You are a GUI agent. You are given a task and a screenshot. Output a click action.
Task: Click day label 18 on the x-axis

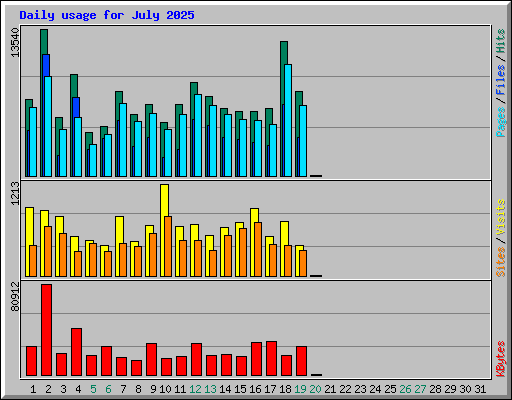tap(285, 389)
